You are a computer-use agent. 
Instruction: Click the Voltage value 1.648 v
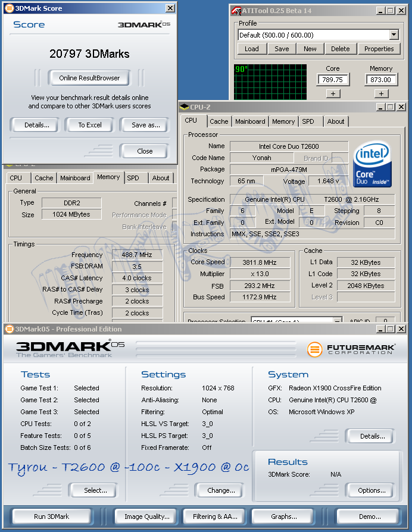pyautogui.click(x=328, y=181)
